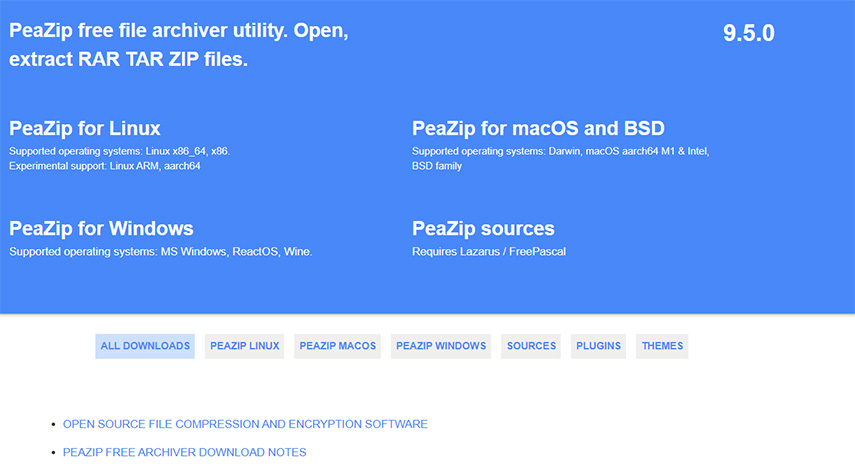Click the Requires Lazarus / FreePascal text
This screenshot has height=473, width=855.
489,252
